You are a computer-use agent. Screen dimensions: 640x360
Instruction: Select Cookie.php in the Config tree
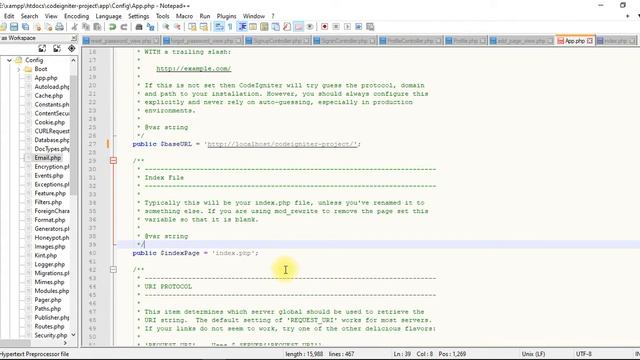[x=50, y=122]
